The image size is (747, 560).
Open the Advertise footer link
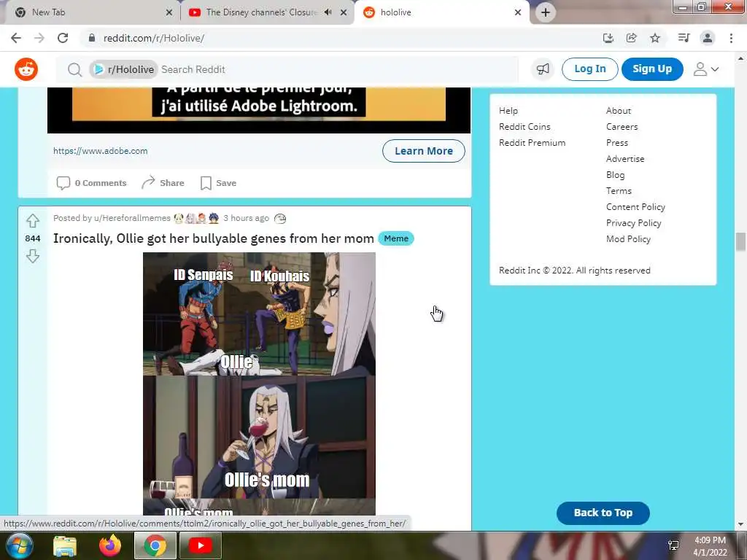coord(625,159)
